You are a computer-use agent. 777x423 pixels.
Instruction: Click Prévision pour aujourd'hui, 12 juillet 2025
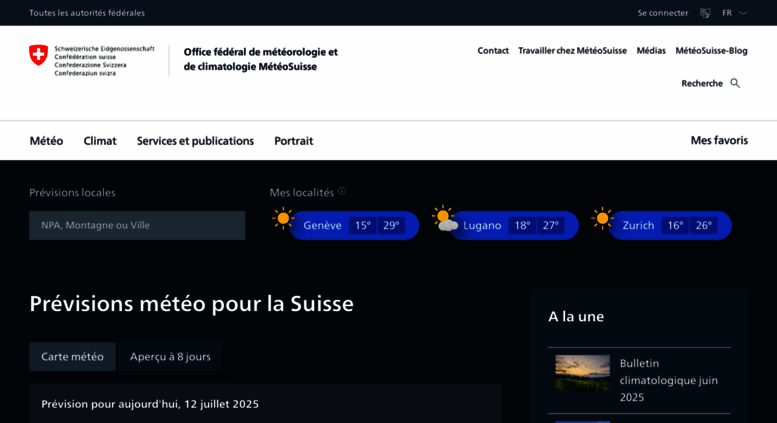pyautogui.click(x=150, y=404)
